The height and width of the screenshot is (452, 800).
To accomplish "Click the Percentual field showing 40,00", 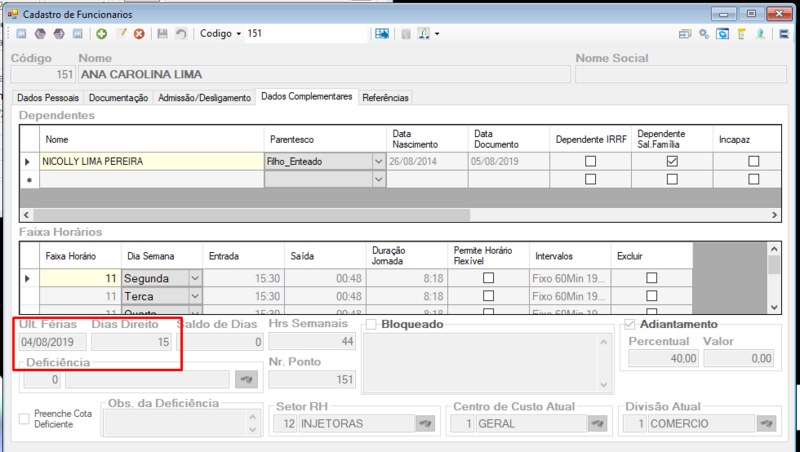I will pyautogui.click(x=663, y=358).
